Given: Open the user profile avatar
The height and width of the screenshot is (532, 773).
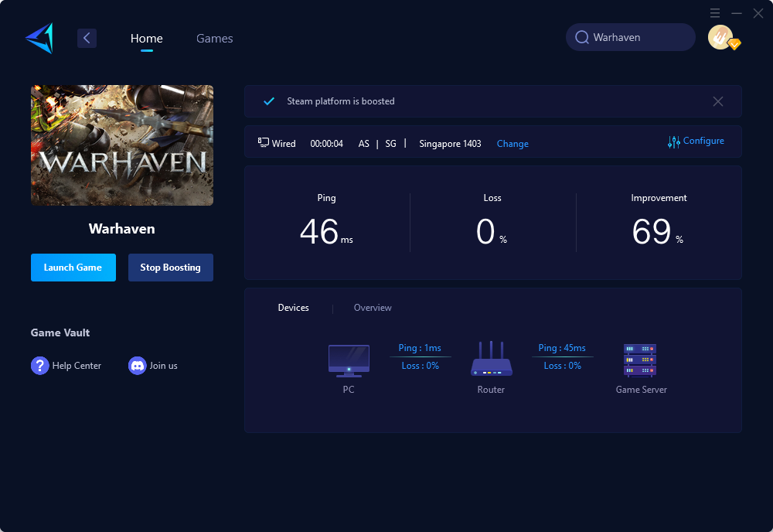Looking at the screenshot, I should coord(720,37).
